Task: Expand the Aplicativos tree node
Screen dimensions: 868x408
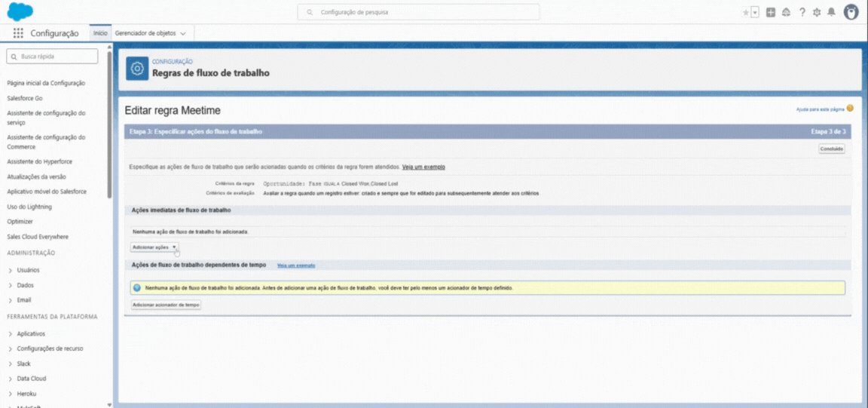Action: coord(11,334)
